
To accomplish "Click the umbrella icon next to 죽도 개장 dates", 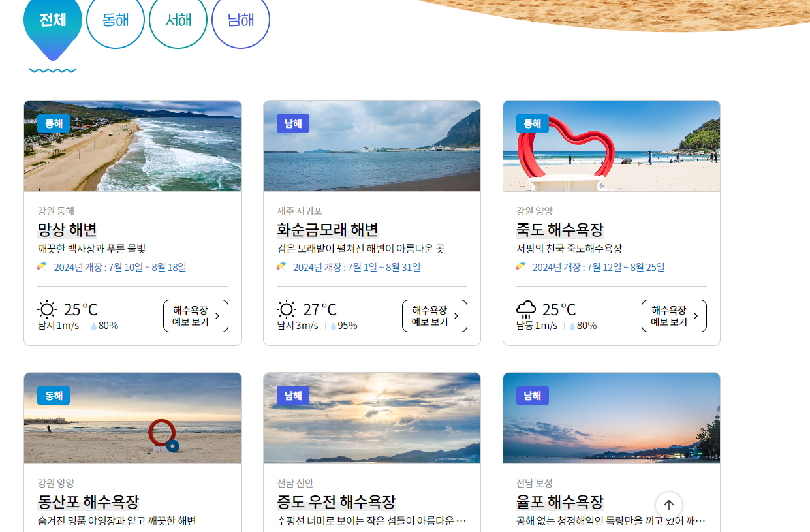I will 520,266.
